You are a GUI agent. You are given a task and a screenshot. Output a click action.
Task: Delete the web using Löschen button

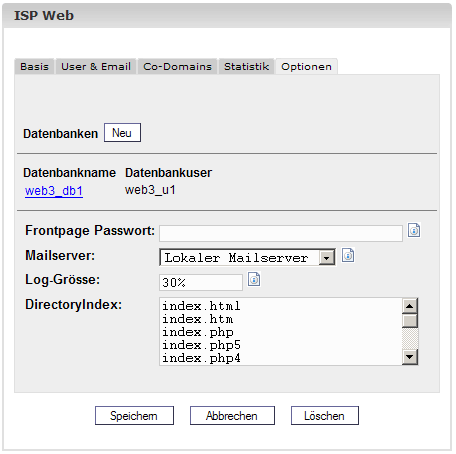(x=325, y=416)
